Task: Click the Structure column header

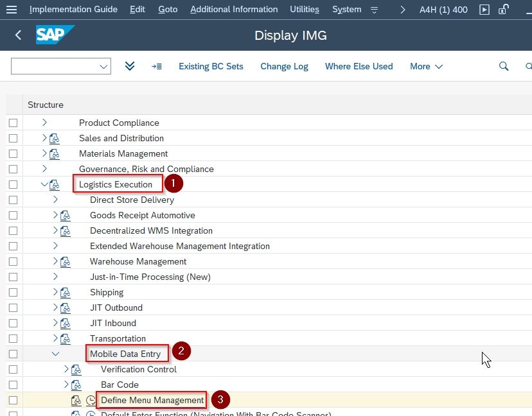Action: coord(46,105)
